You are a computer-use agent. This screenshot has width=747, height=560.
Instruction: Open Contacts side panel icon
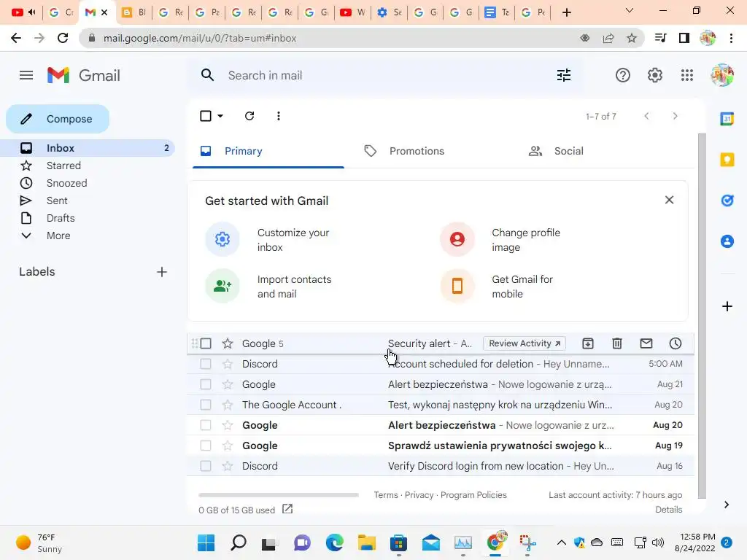[727, 241]
